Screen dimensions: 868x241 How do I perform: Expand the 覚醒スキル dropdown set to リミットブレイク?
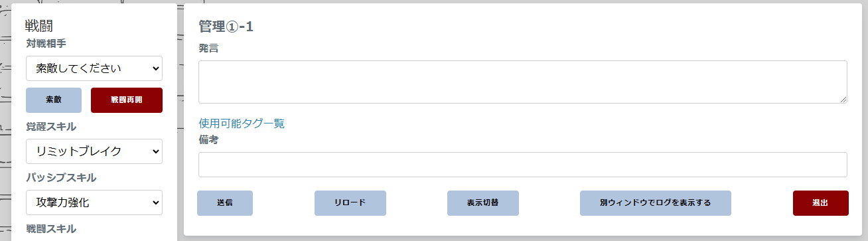click(94, 151)
